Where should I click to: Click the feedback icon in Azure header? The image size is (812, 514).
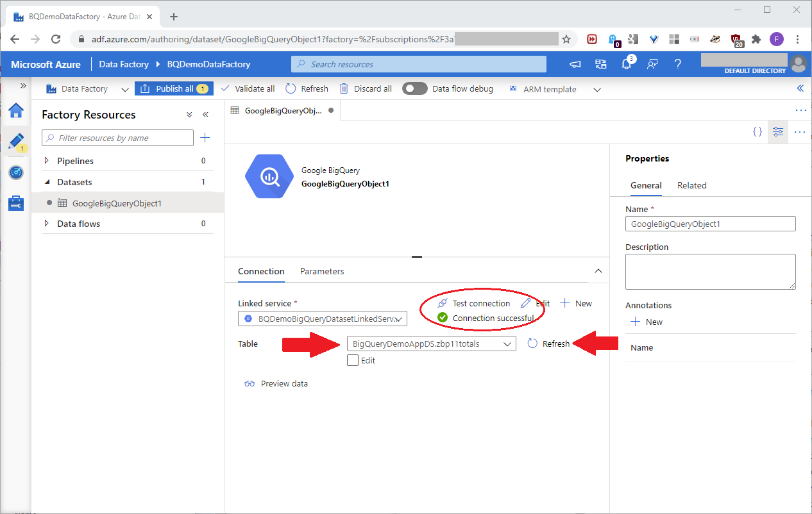(x=652, y=64)
